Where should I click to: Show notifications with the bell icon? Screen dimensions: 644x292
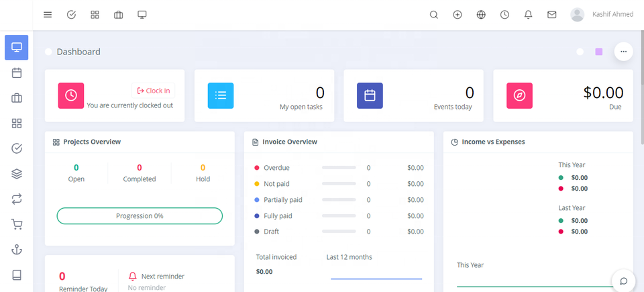(x=529, y=15)
